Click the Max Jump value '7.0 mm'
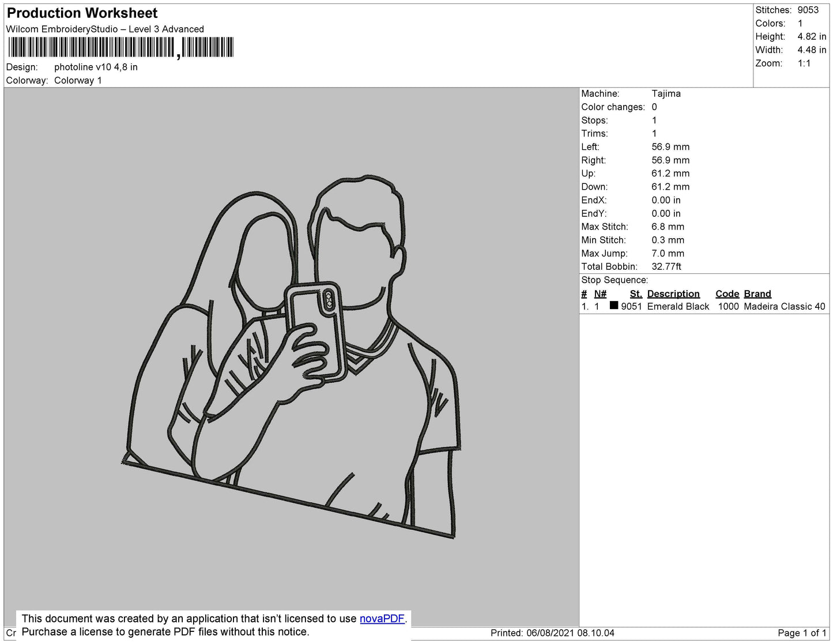The height and width of the screenshot is (644, 833). [x=668, y=253]
